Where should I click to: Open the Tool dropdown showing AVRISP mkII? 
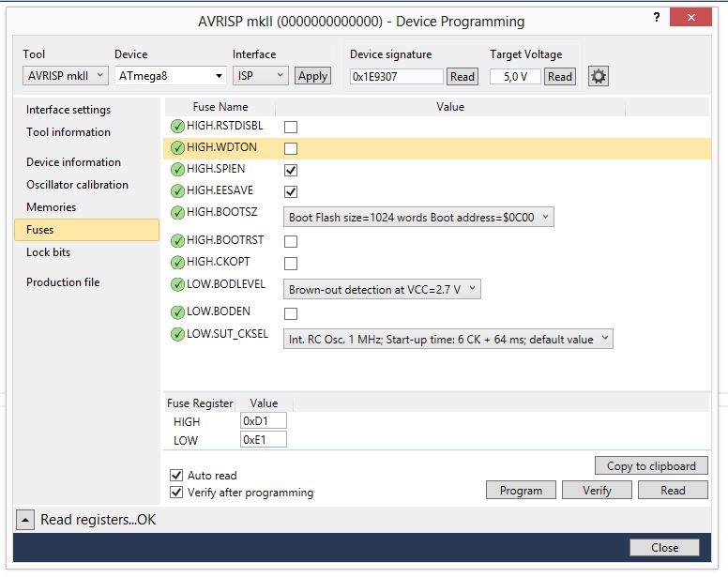65,76
